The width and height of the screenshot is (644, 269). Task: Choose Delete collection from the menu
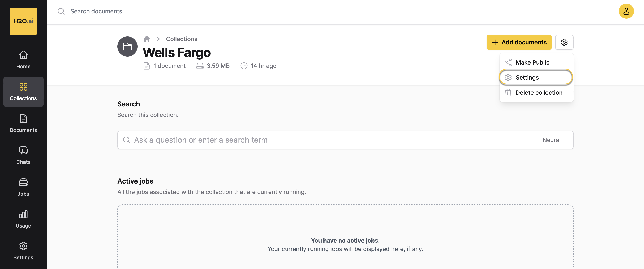(x=536, y=92)
